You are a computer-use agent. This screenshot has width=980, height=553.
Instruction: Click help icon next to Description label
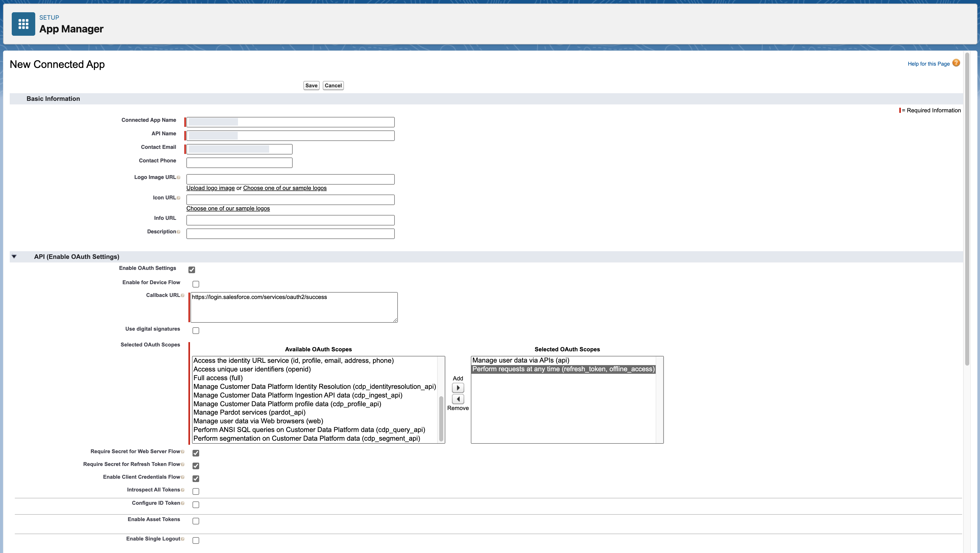click(178, 232)
